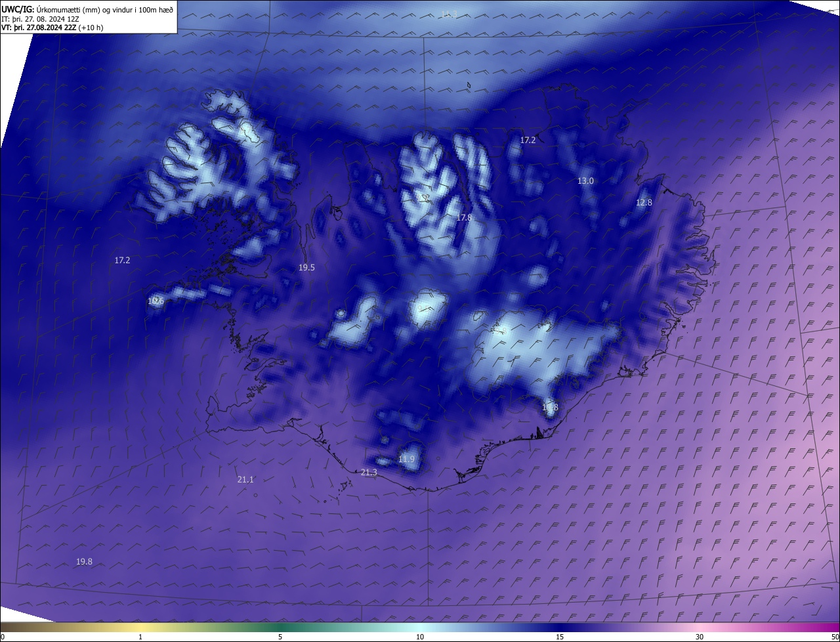The height and width of the screenshot is (642, 840).
Task: Click the colour scale label 1
Action: (140, 637)
